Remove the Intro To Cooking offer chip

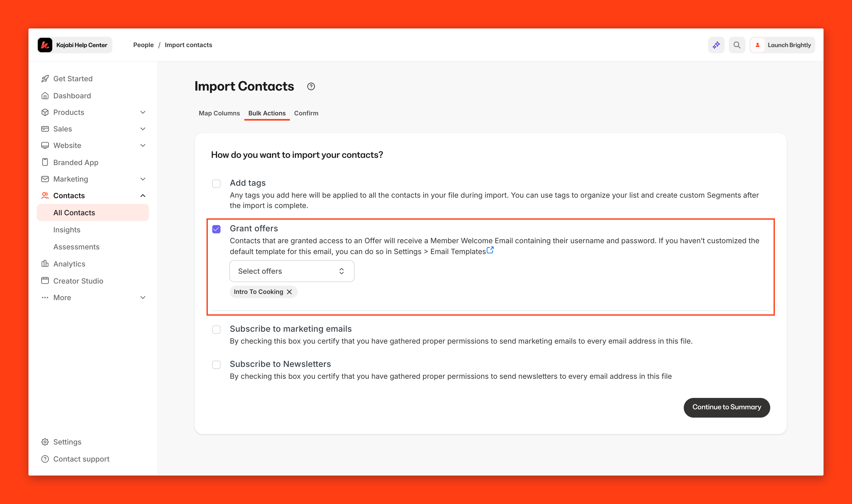pos(289,292)
